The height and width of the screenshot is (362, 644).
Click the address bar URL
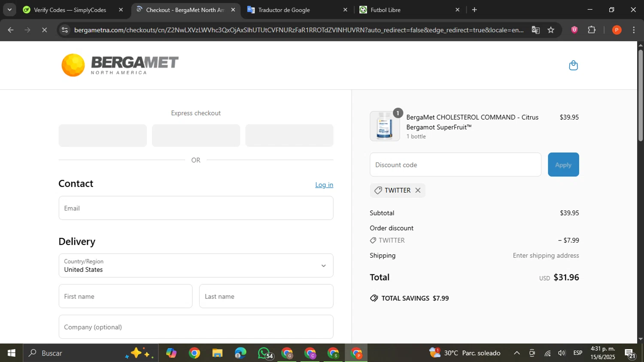[x=298, y=30]
